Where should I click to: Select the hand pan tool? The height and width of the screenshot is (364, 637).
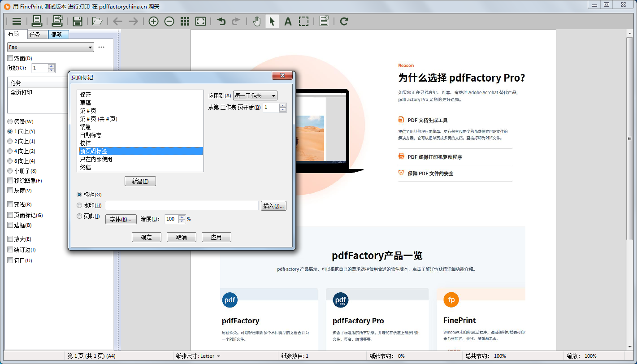click(x=256, y=21)
